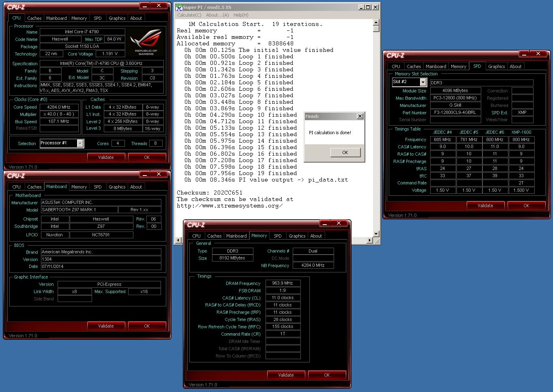Click the XMP-1600 column header

[x=521, y=132]
